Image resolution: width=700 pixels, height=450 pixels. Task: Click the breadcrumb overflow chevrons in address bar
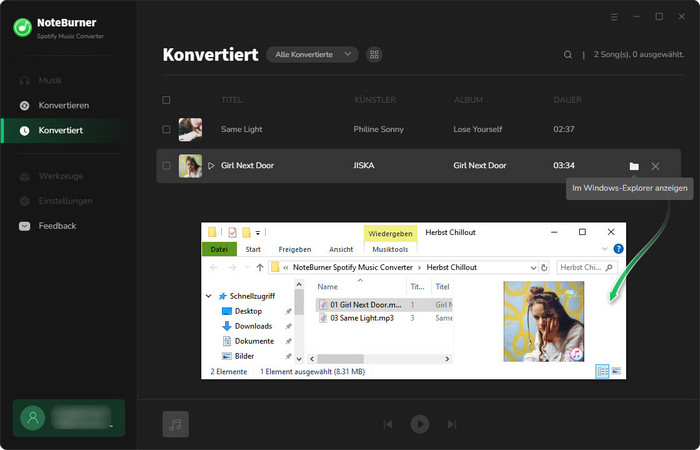coord(286,267)
